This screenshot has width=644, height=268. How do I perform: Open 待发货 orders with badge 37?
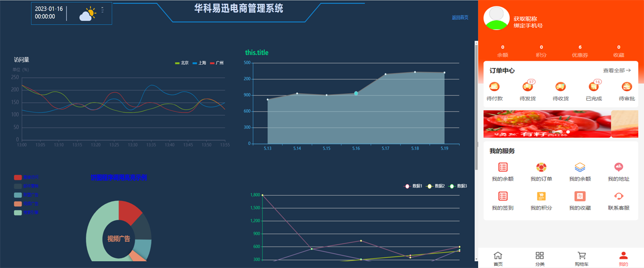pyautogui.click(x=528, y=87)
